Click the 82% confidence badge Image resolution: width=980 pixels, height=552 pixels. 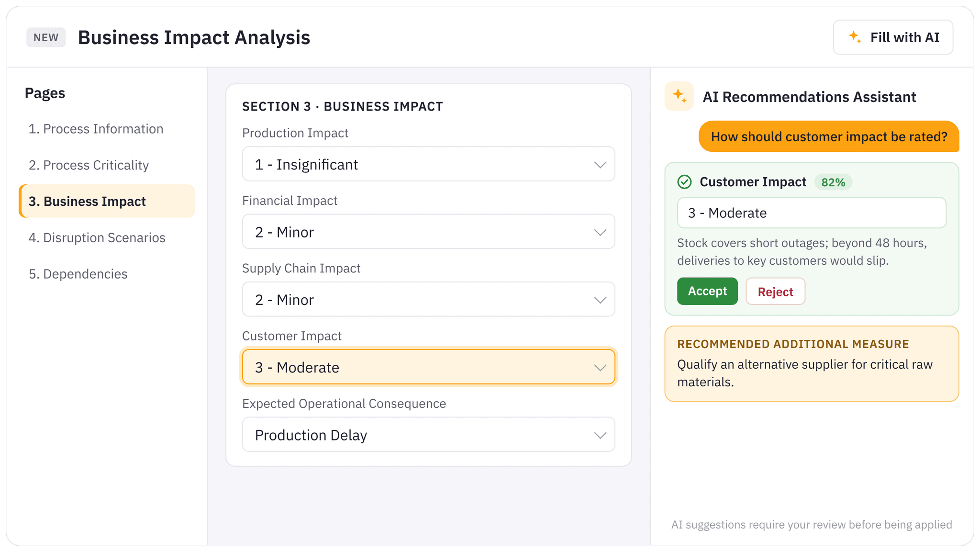[833, 182]
